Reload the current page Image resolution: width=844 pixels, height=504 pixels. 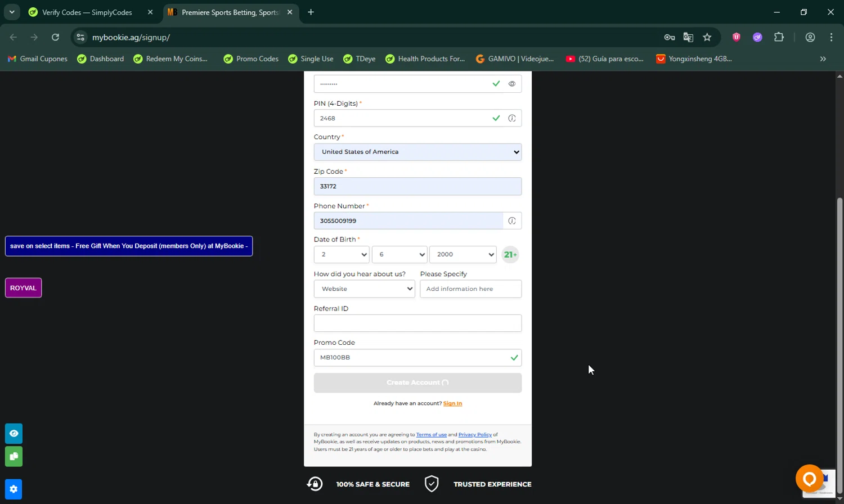[55, 37]
